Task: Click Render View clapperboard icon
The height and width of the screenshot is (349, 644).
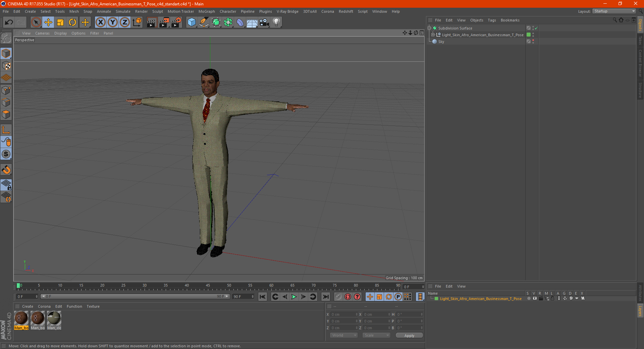Action: coord(152,22)
